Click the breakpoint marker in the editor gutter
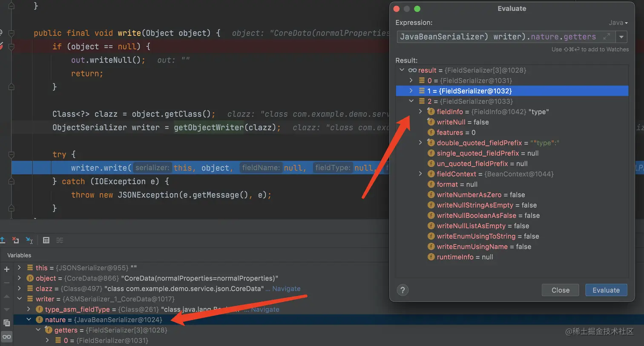The width and height of the screenshot is (644, 346). coord(1,46)
